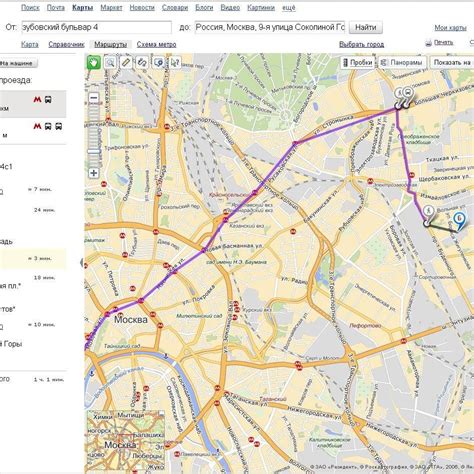Select the ruler distance tool
474x474 pixels.
point(126,62)
